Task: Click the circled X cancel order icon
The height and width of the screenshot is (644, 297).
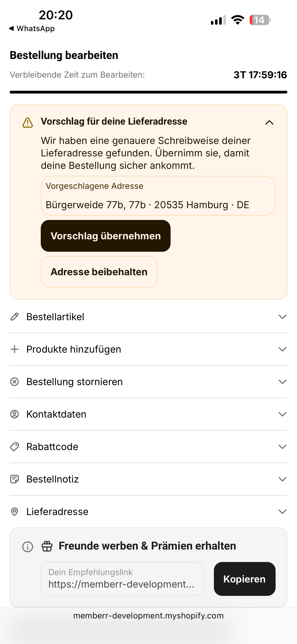Action: pos(15,382)
